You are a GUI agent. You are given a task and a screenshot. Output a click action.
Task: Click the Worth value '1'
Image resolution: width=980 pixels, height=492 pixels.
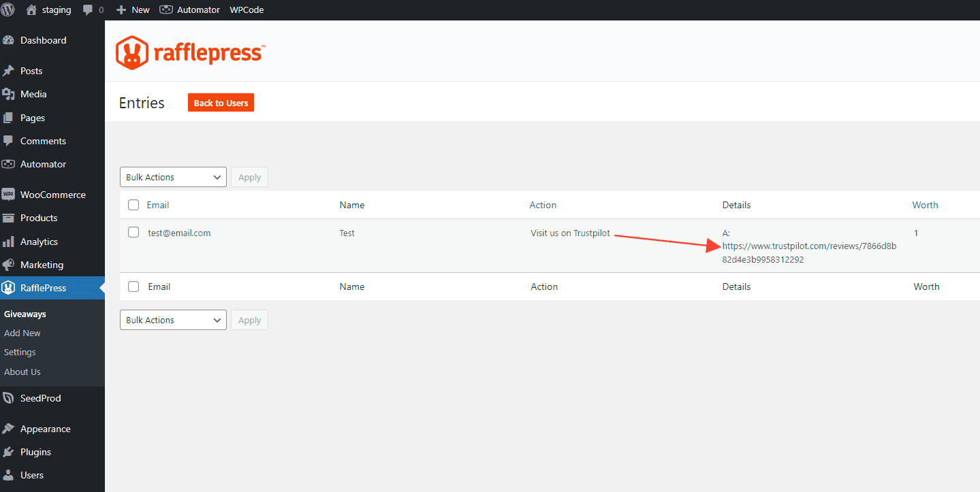916,233
